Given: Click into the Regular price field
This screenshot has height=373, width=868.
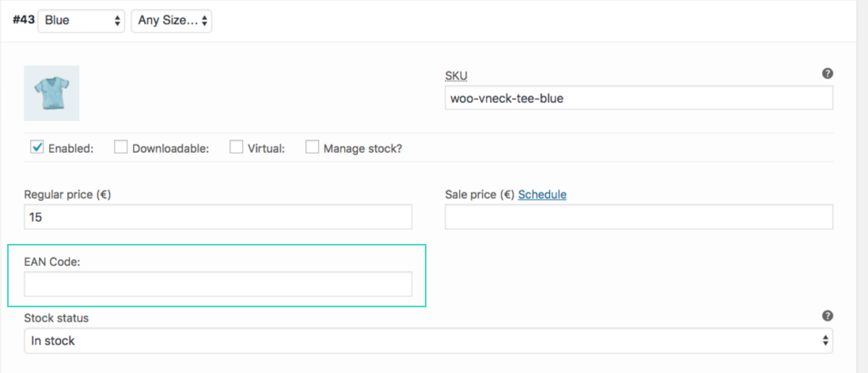Looking at the screenshot, I should [218, 217].
